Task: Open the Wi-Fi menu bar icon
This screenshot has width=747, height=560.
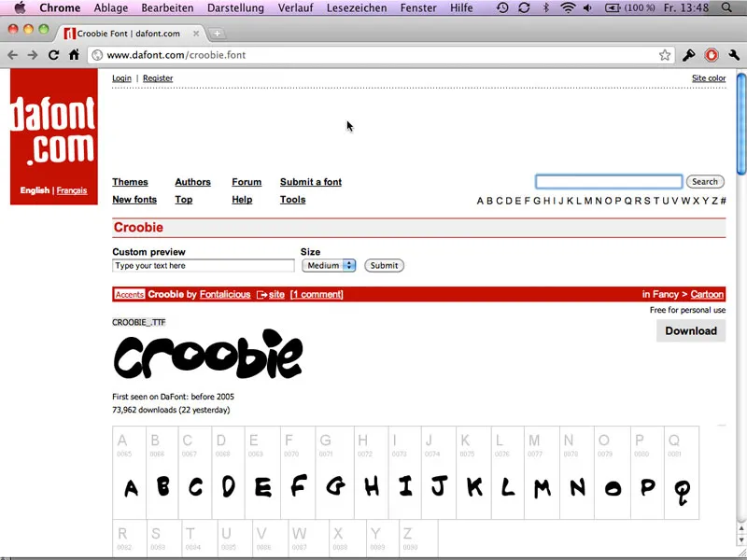Action: (x=568, y=7)
